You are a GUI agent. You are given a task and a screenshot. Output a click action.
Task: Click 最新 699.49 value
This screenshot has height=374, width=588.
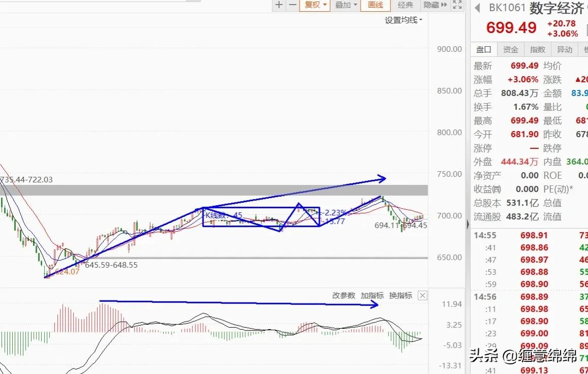[x=524, y=66]
